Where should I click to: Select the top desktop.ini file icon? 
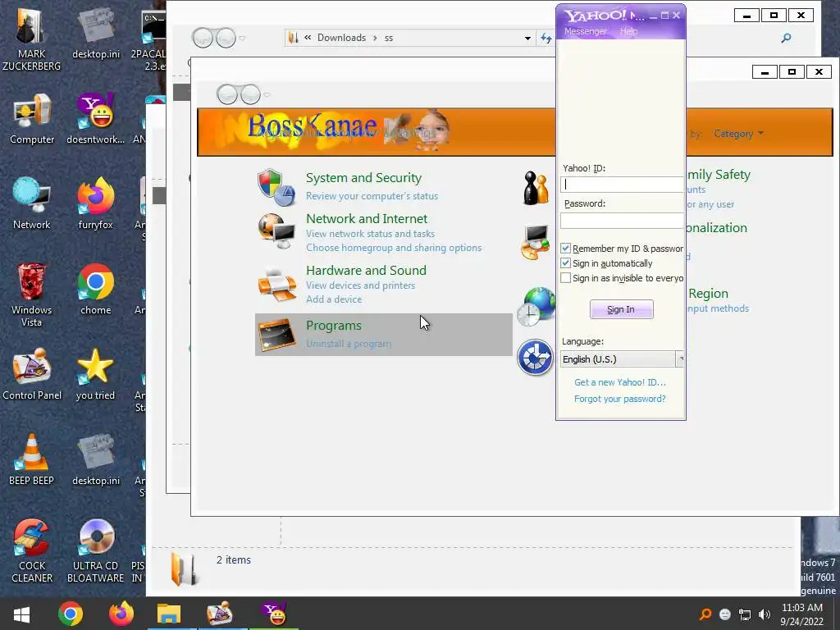click(96, 34)
